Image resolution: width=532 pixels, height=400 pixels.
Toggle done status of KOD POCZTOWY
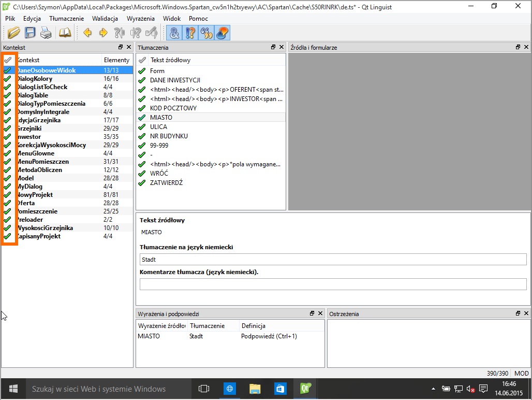pos(142,108)
